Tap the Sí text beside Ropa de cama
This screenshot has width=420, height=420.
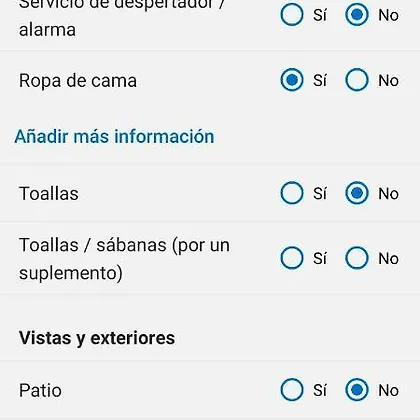320,81
